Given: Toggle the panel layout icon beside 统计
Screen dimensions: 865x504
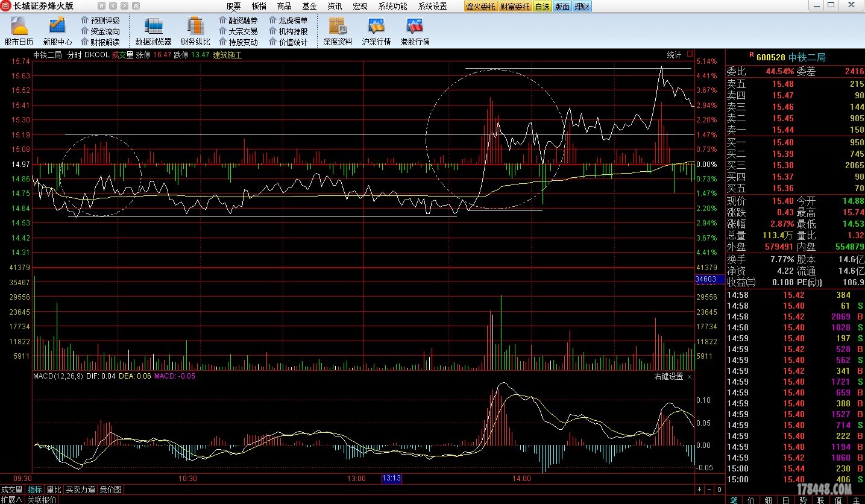Looking at the screenshot, I should (x=690, y=54).
